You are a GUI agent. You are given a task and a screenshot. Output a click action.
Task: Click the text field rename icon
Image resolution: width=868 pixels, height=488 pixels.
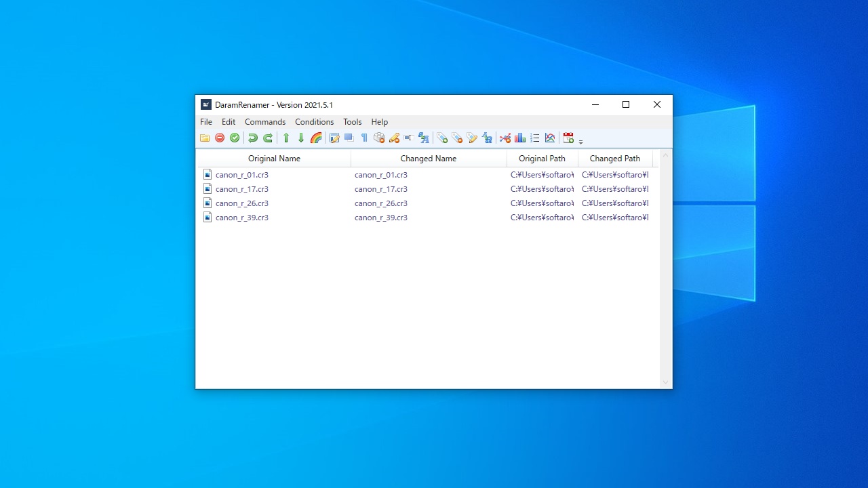[408, 138]
